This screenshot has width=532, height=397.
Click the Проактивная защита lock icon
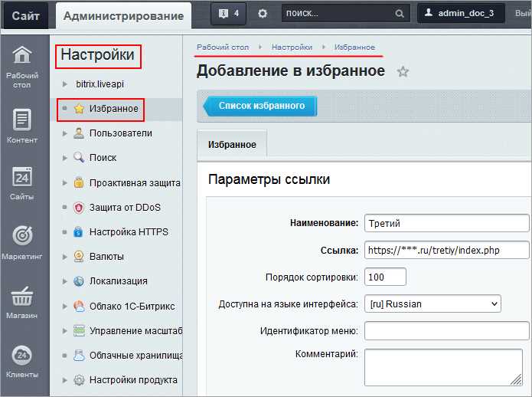[x=79, y=182]
